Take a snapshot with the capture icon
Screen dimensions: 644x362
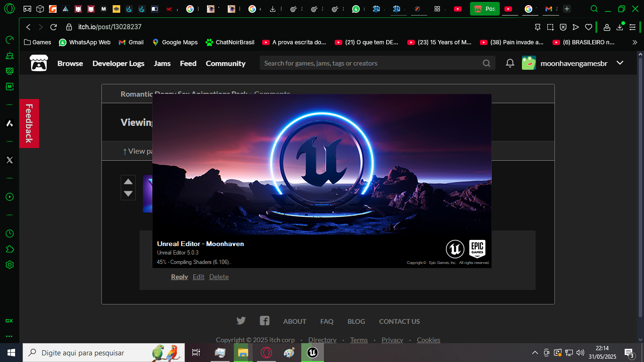550,27
